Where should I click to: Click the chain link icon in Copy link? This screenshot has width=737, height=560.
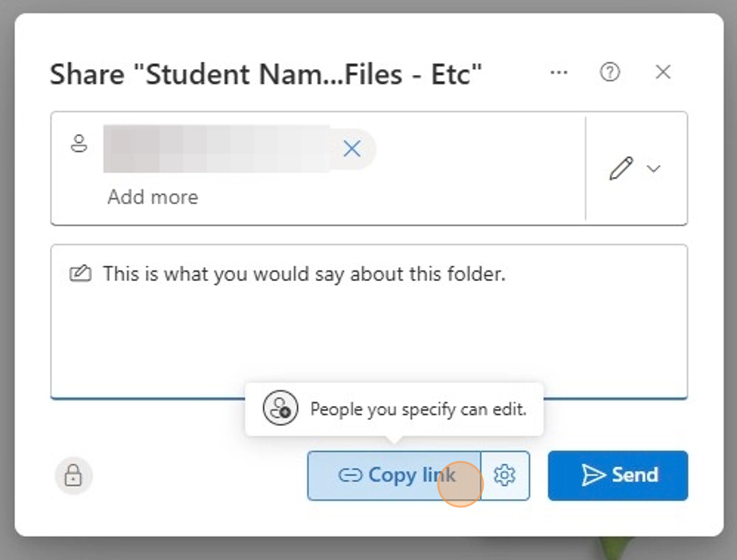point(349,475)
